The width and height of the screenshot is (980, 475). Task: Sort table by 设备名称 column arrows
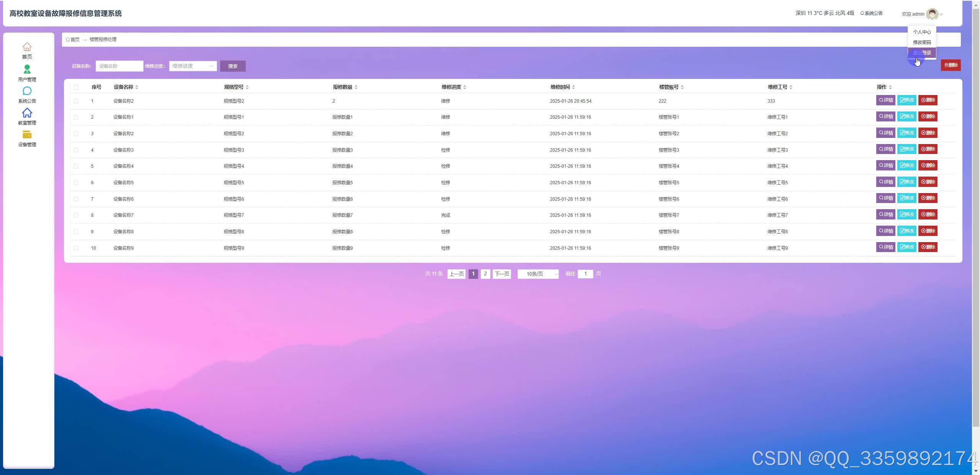(137, 87)
